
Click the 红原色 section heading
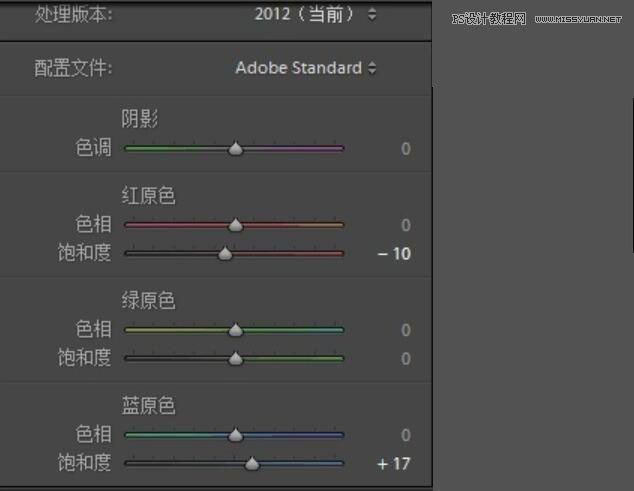point(148,196)
